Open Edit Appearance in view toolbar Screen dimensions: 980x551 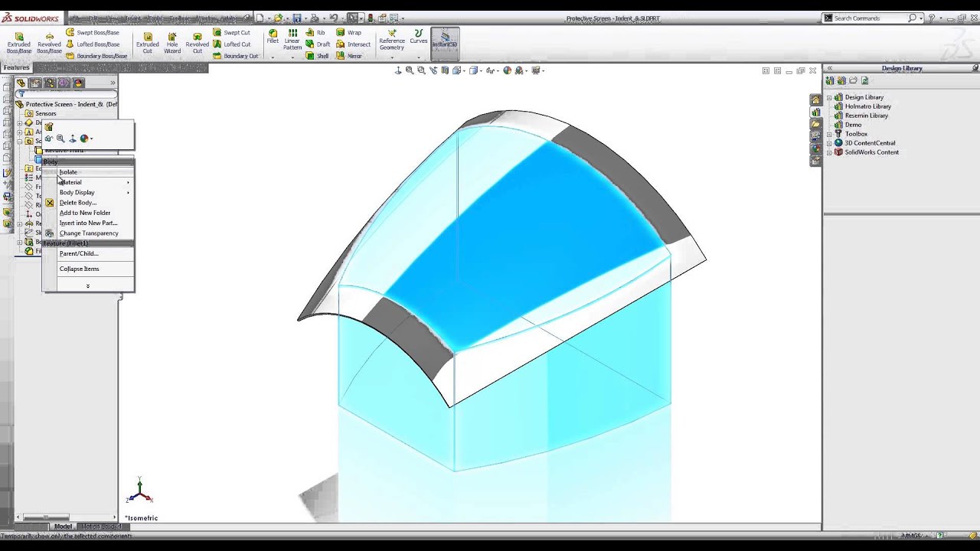point(507,70)
